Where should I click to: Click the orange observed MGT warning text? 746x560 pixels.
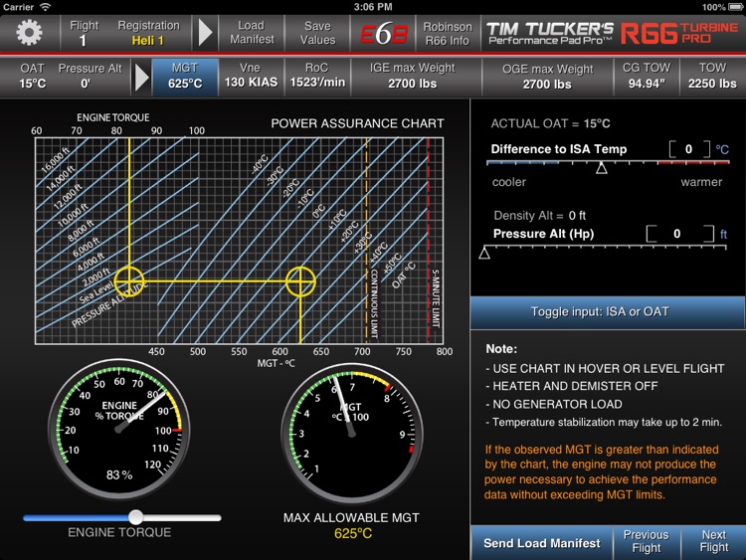coord(602,472)
